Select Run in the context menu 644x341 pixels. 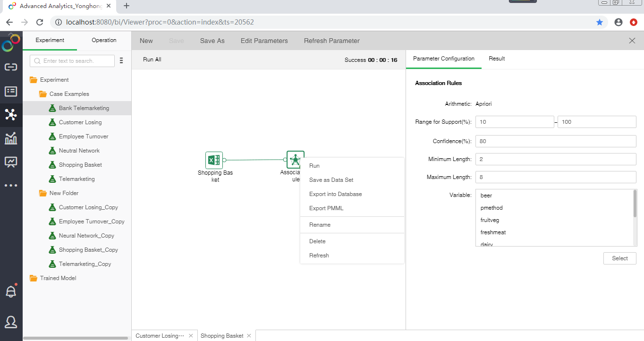pos(352,166)
